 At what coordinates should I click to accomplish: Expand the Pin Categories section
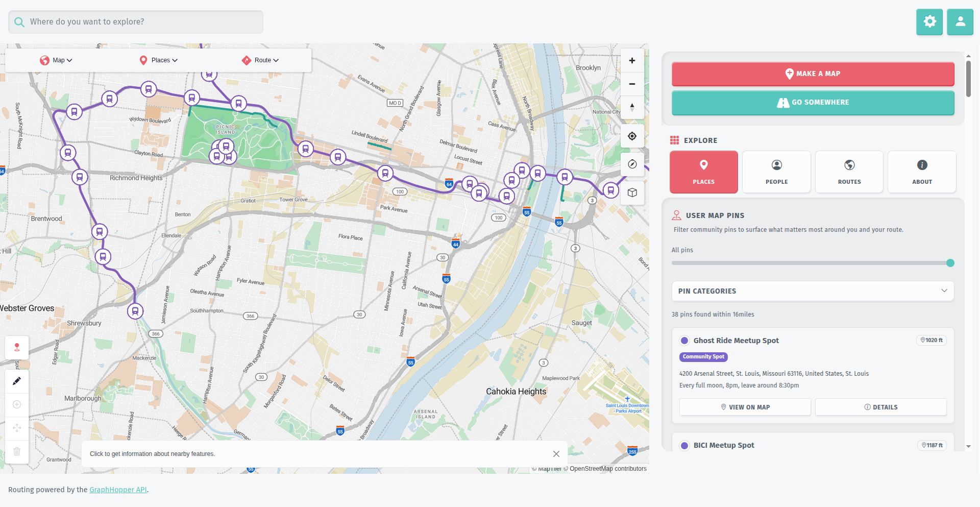click(x=812, y=291)
